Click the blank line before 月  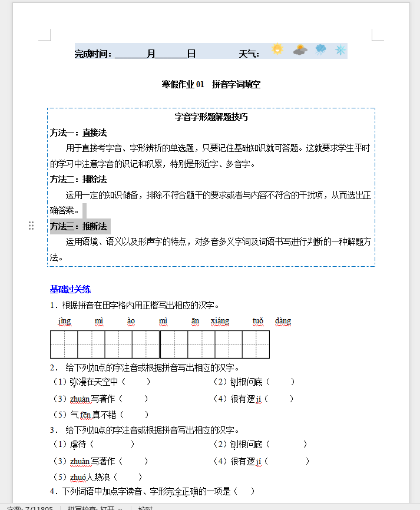[131, 54]
